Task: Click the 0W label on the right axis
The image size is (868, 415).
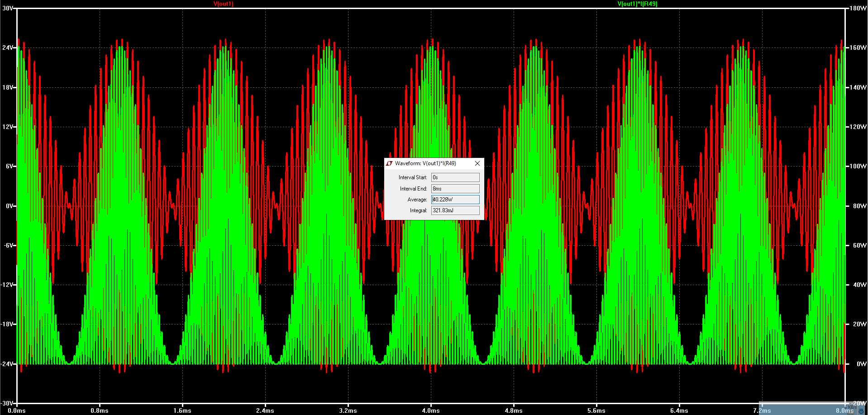Action: tap(861, 364)
